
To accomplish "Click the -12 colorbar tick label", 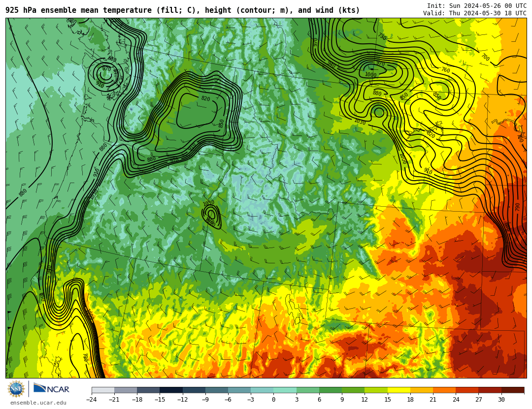I will [183, 400].
